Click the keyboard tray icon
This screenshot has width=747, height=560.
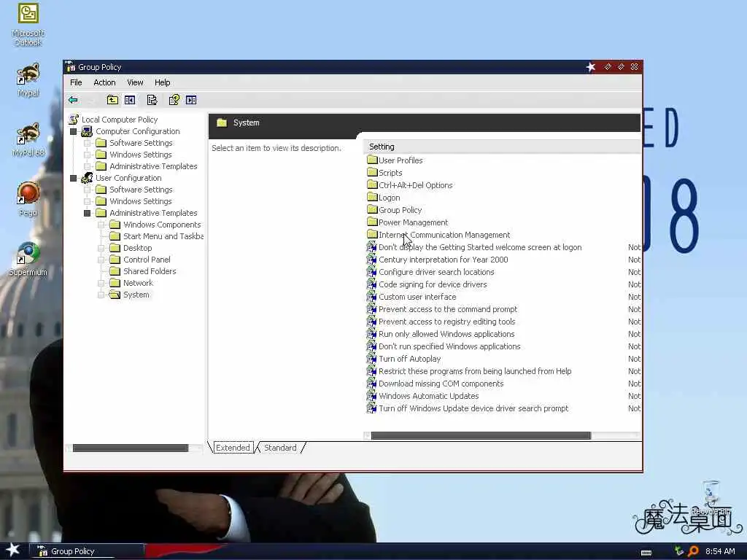pyautogui.click(x=646, y=553)
